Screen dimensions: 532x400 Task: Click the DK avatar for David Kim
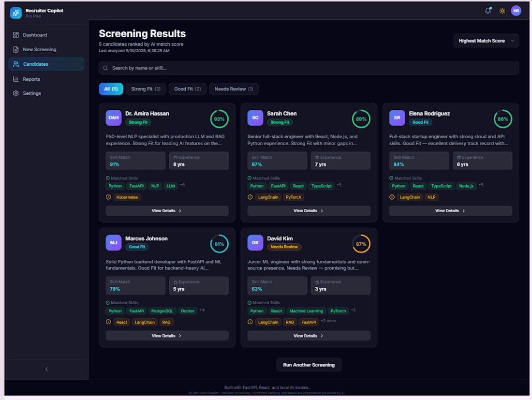255,243
